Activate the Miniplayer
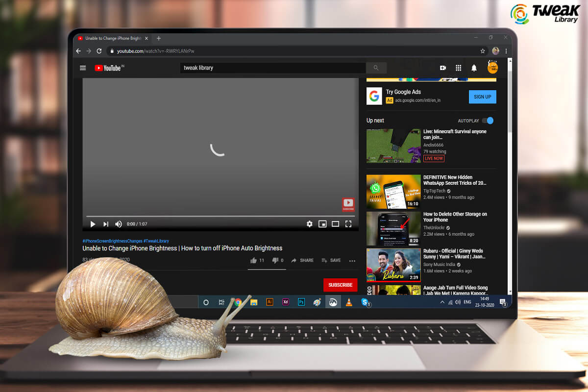Image resolution: width=588 pixels, height=392 pixels. pyautogui.click(x=322, y=224)
